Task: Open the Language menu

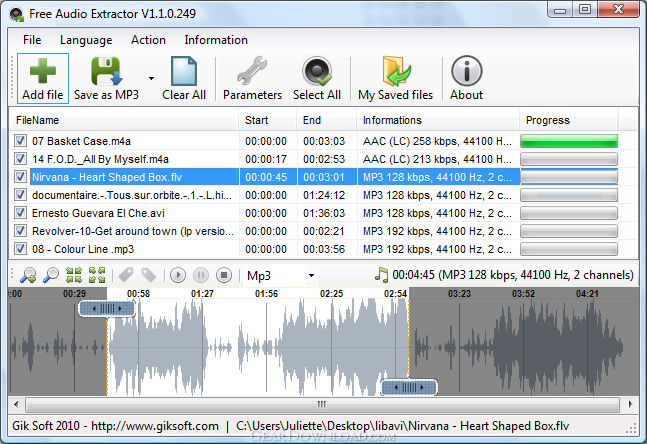Action: (86, 40)
